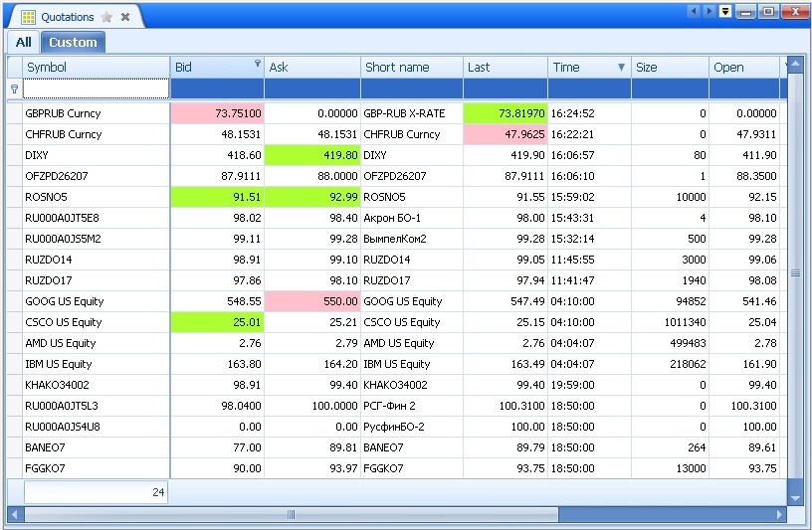Click the Symbol column header
The image size is (812, 530).
pyautogui.click(x=96, y=67)
